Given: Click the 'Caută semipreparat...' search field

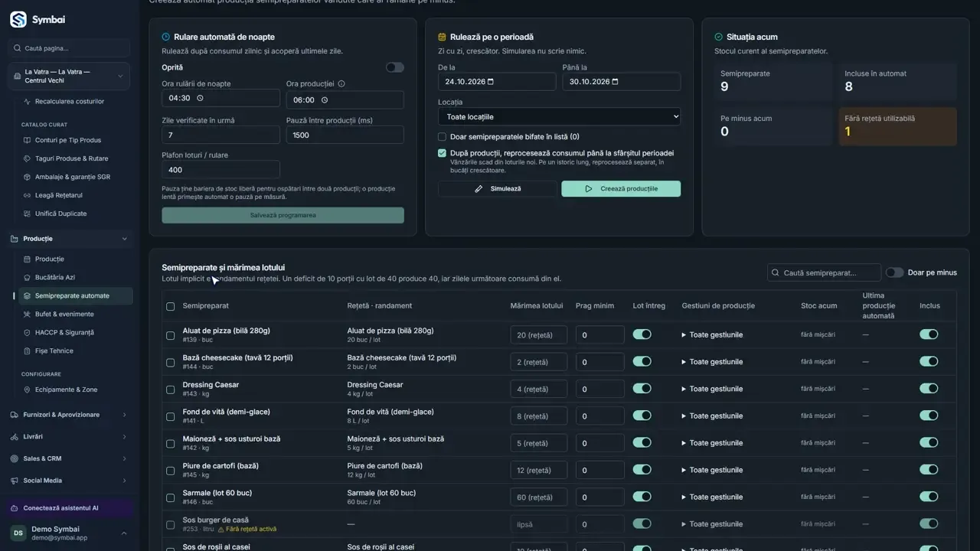Looking at the screenshot, I should (x=824, y=272).
